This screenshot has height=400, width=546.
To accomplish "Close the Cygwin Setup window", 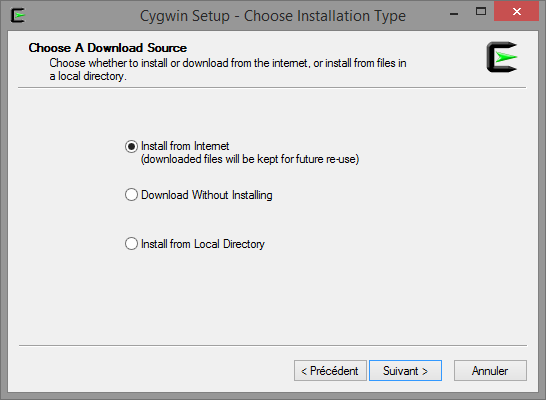I will (x=516, y=11).
